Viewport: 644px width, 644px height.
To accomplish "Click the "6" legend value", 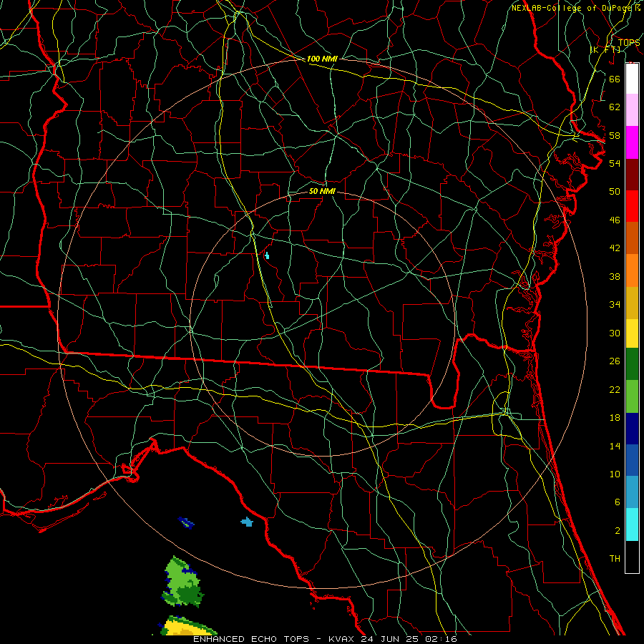I will point(617,502).
